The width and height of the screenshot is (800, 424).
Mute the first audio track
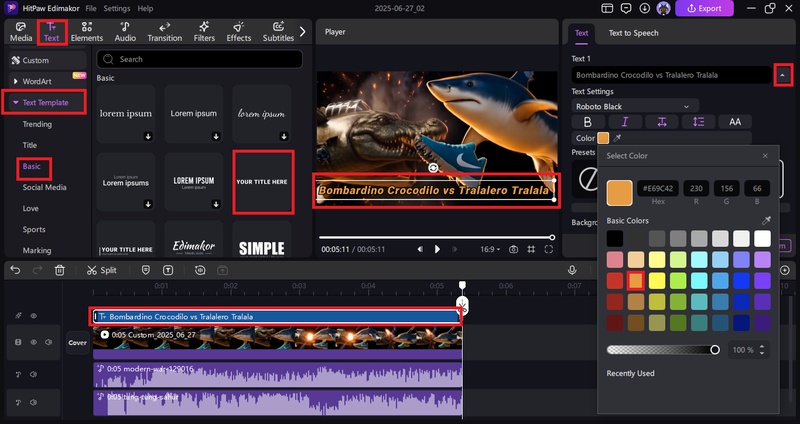coord(32,375)
